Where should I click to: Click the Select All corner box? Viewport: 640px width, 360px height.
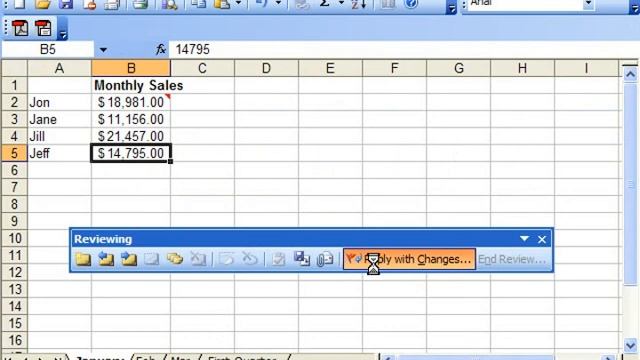(14, 68)
